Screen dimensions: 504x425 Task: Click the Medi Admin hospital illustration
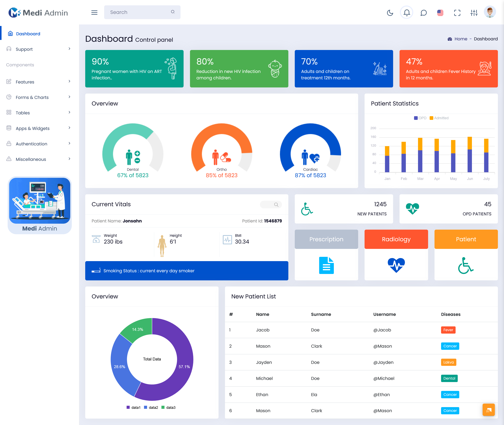pos(40,200)
